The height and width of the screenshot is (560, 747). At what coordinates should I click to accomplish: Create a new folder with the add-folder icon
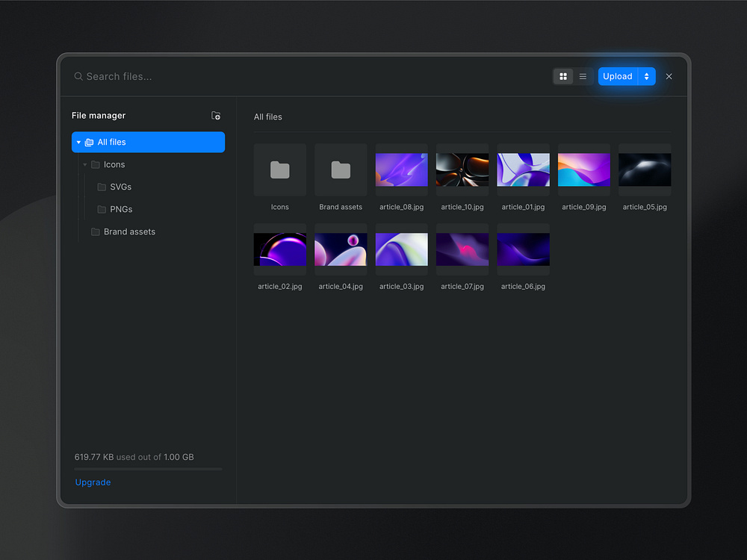(216, 116)
